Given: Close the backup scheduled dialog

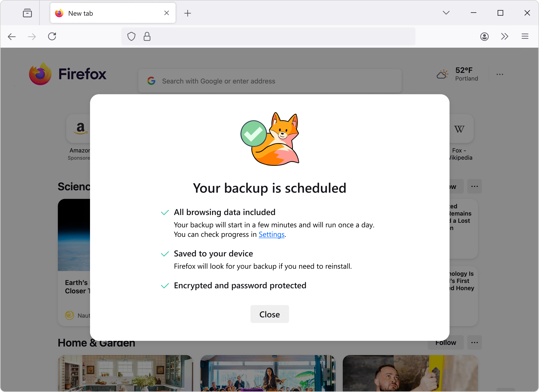Looking at the screenshot, I should point(269,314).
